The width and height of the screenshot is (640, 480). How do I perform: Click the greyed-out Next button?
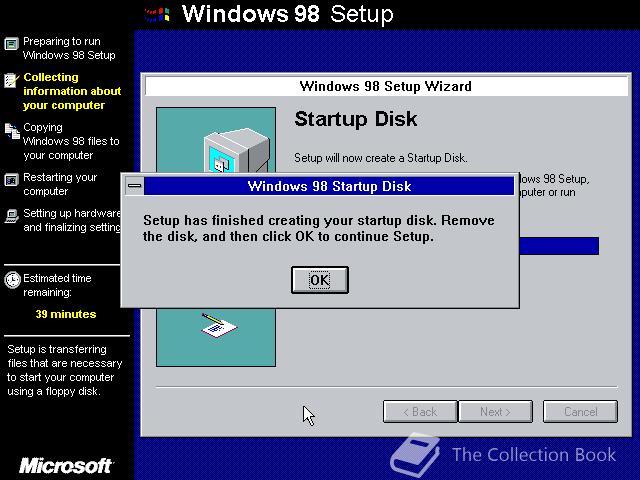tap(496, 411)
